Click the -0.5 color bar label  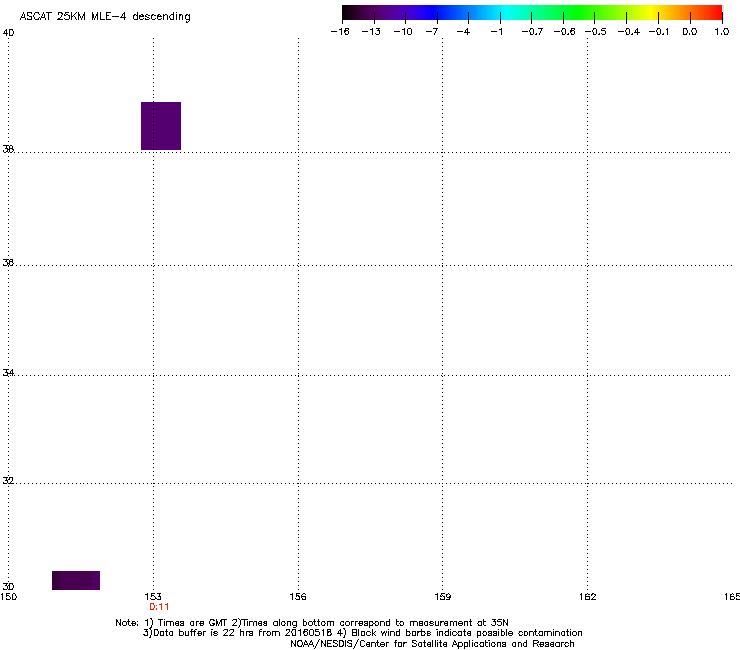[x=596, y=32]
